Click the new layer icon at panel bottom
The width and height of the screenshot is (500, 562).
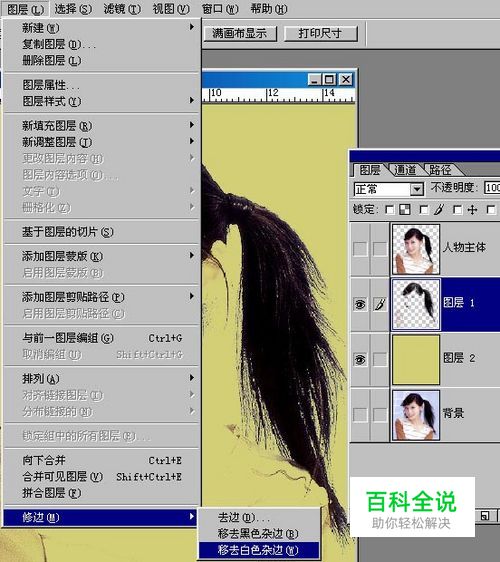(x=485, y=516)
